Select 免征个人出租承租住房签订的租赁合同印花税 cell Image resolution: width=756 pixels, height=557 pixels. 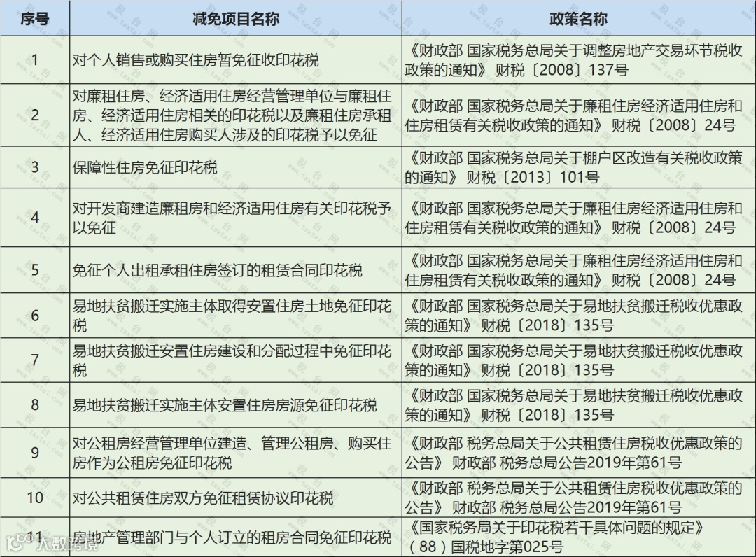pyautogui.click(x=236, y=270)
